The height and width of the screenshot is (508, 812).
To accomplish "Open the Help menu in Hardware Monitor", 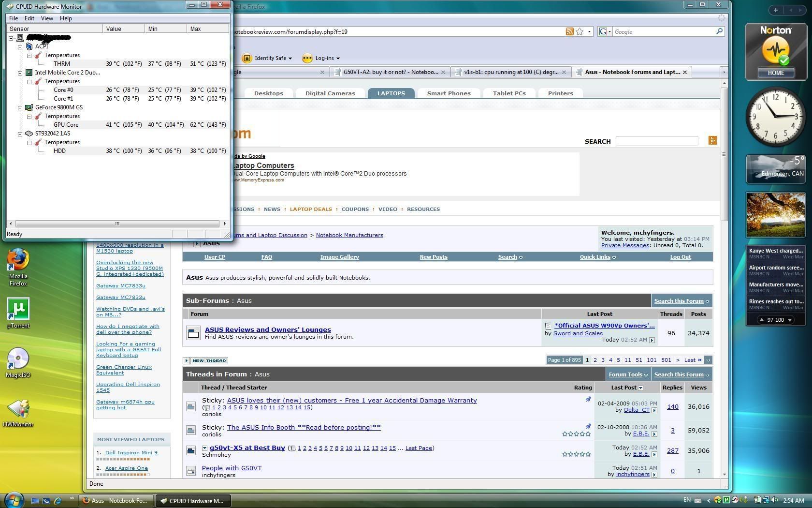I will coord(66,18).
